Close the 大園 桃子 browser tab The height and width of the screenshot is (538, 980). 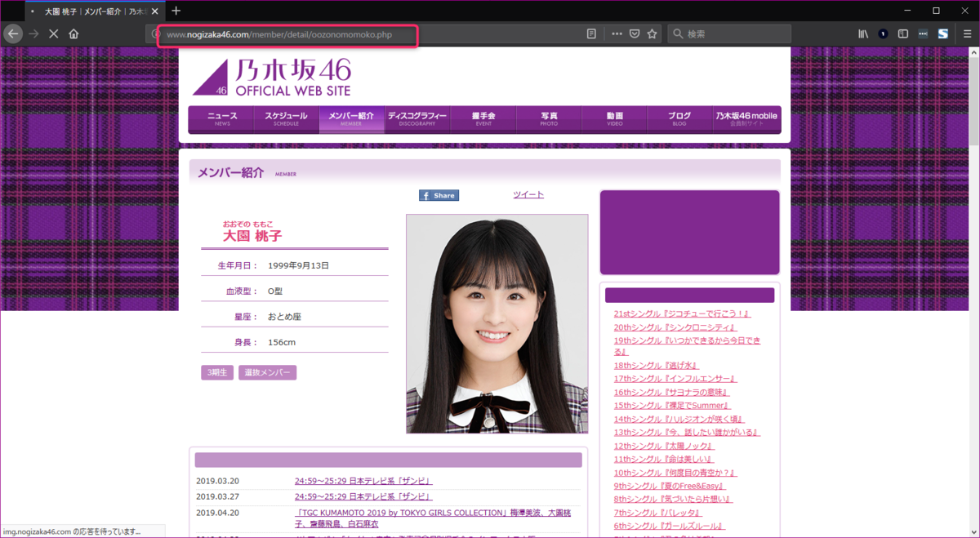[x=155, y=11]
